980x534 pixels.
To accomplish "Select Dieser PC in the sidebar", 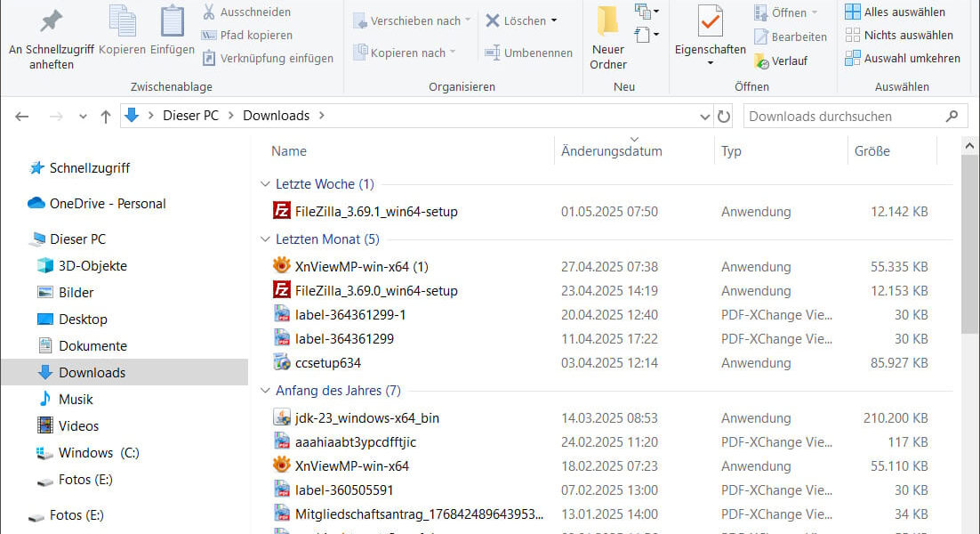I will 68,239.
